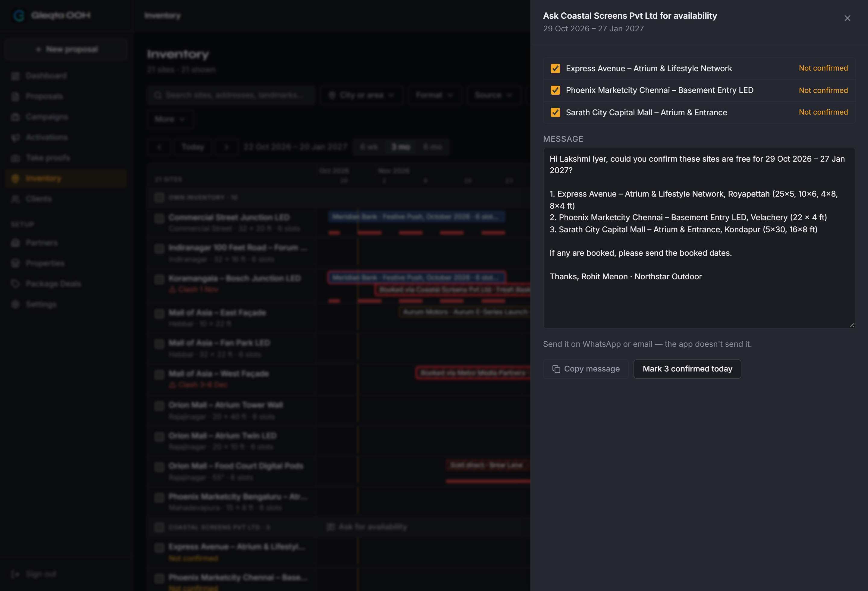
Task: Open the Proposals icon in sidebar
Action: click(x=15, y=96)
